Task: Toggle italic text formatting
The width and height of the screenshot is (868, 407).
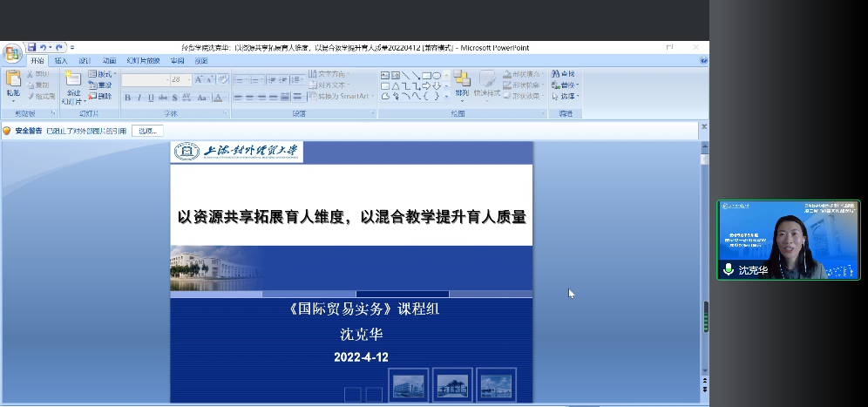Action: (x=139, y=98)
